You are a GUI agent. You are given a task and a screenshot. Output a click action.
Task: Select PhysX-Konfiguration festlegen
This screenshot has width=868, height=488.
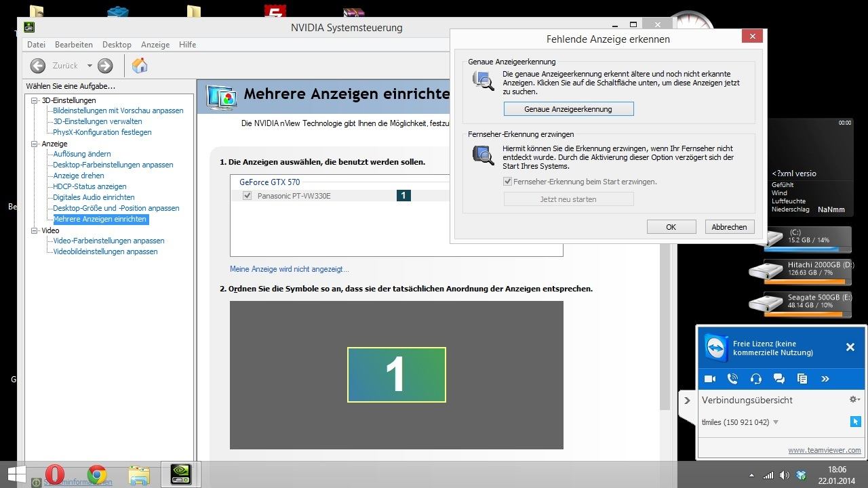[102, 132]
